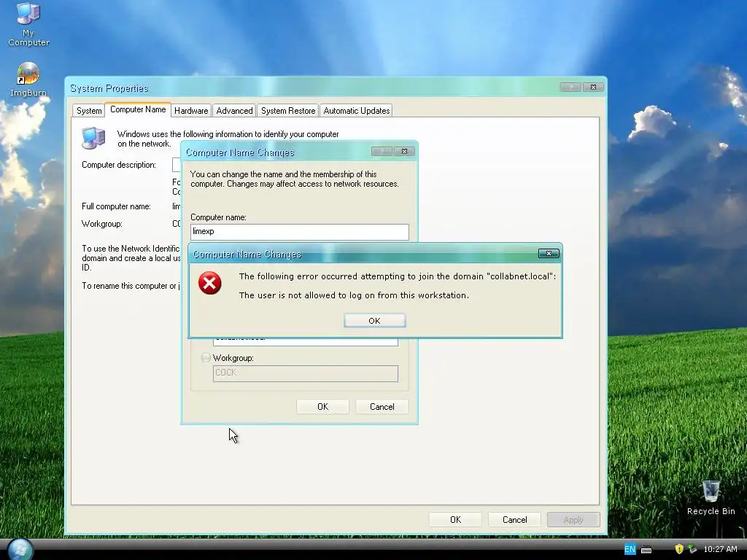This screenshot has height=560, width=747.
Task: Click the 'Full computer name:' label
Action: pyautogui.click(x=116, y=206)
